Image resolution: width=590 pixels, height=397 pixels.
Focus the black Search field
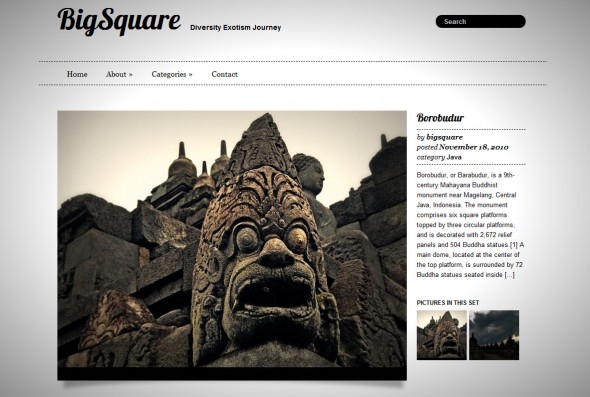(481, 21)
